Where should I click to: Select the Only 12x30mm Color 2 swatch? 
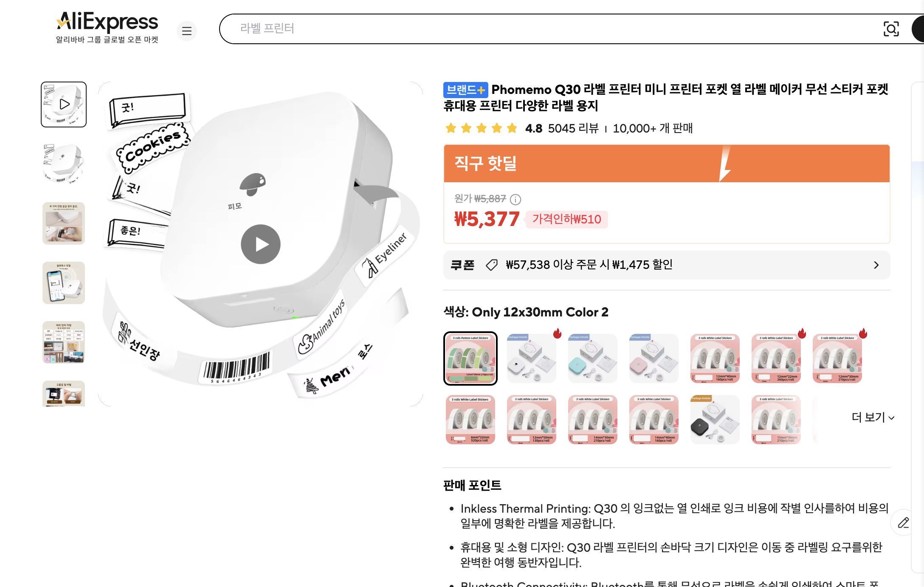[470, 358]
